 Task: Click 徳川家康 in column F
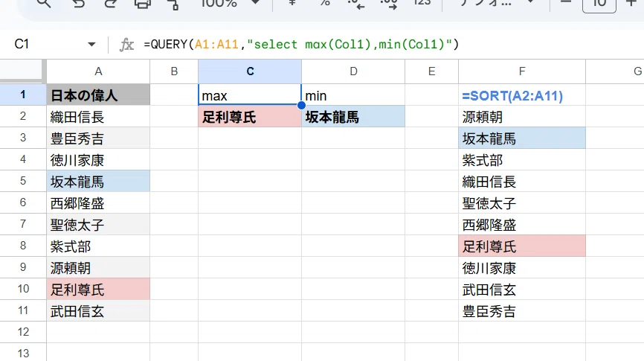[522, 268]
